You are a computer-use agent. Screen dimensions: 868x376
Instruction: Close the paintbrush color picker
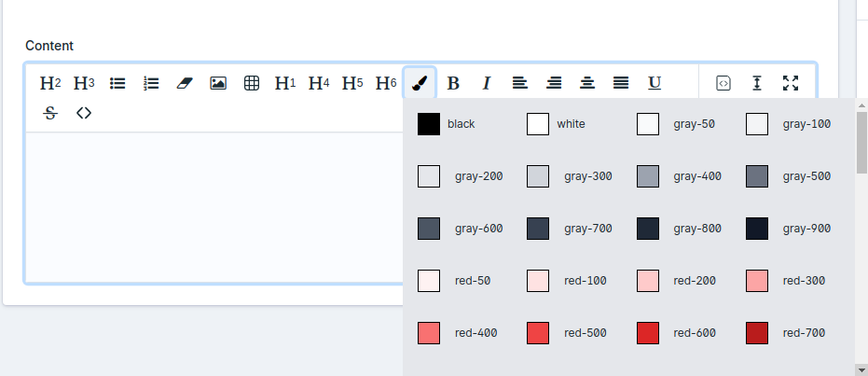pos(420,83)
